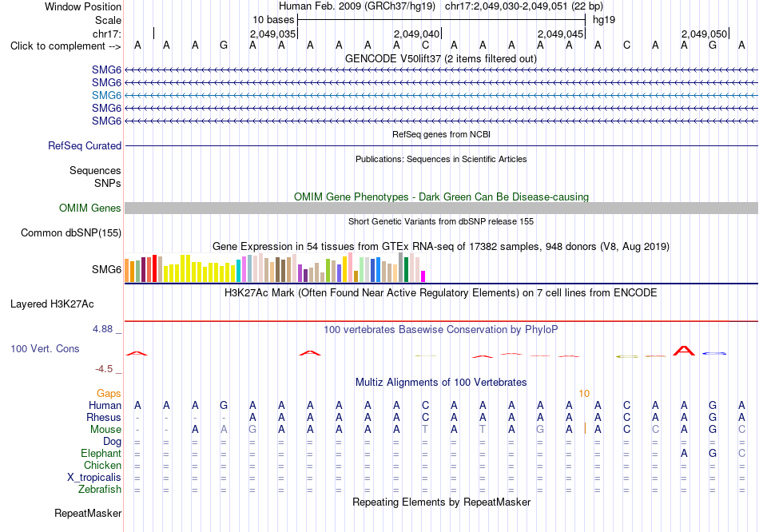Click the hg19 label beside scale bar
The image size is (759, 532).
pos(604,20)
